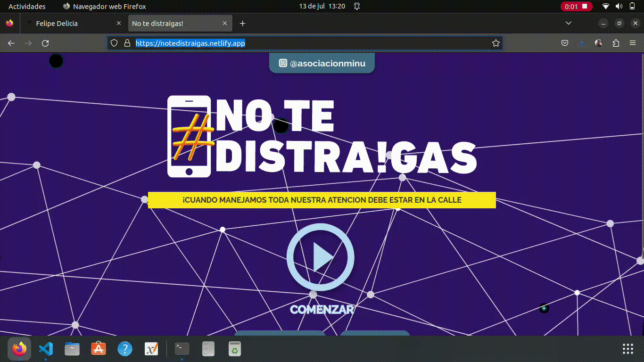Save the page to Pocket
Screen dimensions: 644x362
tap(565, 43)
